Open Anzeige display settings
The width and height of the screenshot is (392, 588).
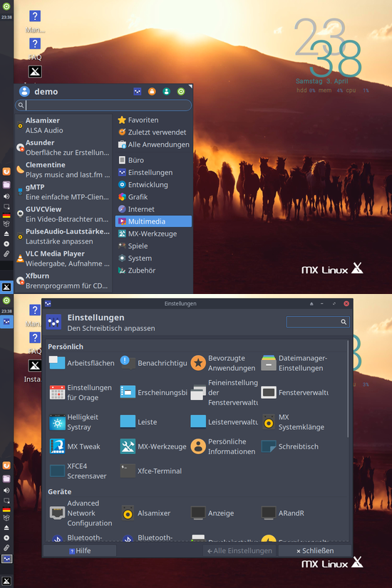[x=212, y=513]
